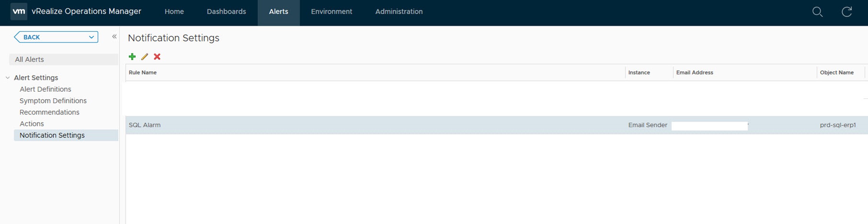
Task: Open Alert Definitions in the sidebar
Action: click(45, 89)
